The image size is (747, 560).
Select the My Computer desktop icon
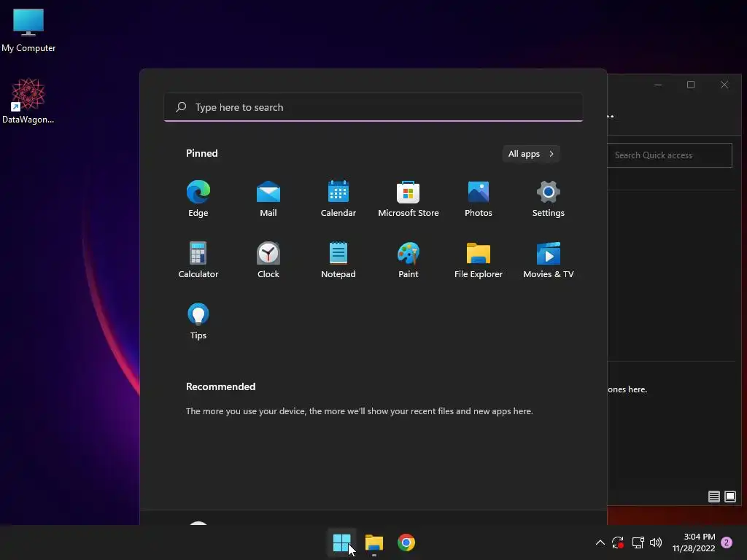coord(28,30)
